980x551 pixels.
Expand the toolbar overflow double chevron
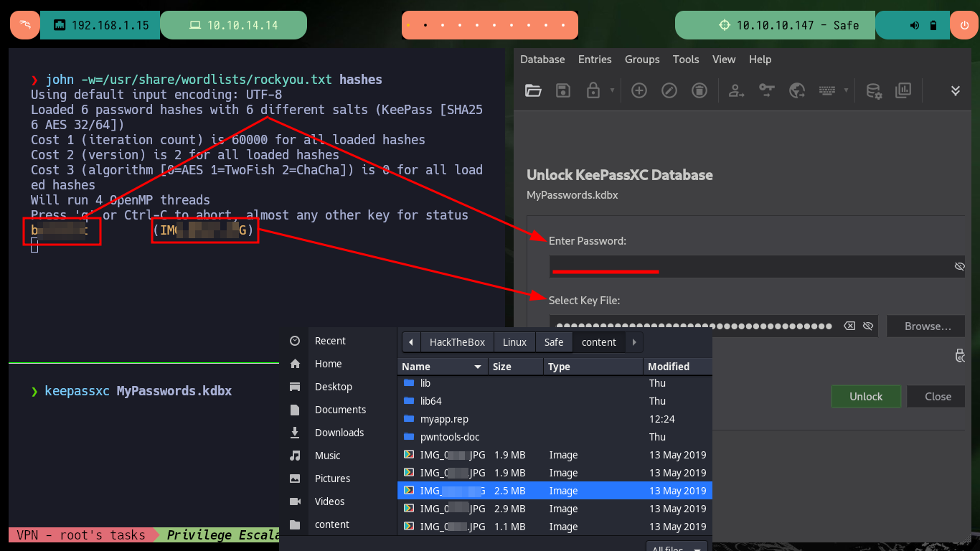click(x=956, y=90)
